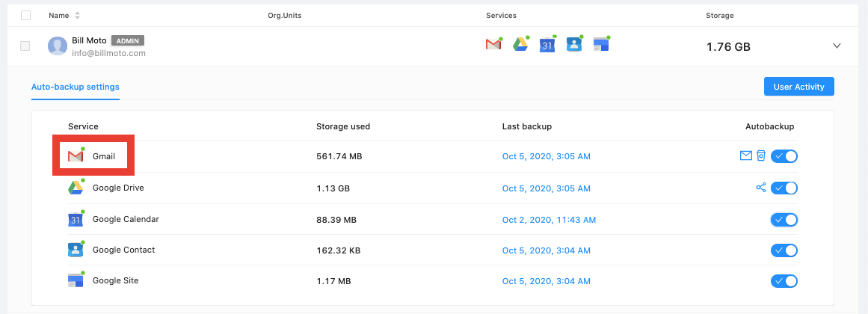Check the select-all checkbox in header
Image resolution: width=868 pixels, height=314 pixels.
[26, 15]
